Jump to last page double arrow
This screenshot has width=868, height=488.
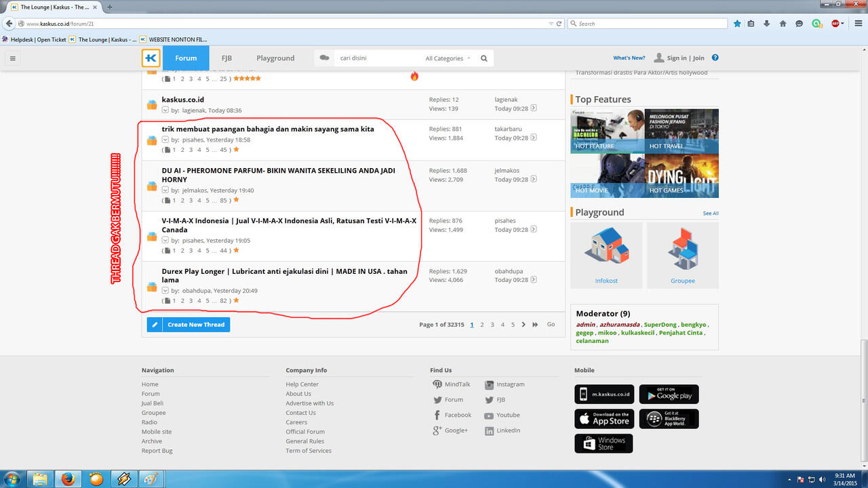[535, 325]
